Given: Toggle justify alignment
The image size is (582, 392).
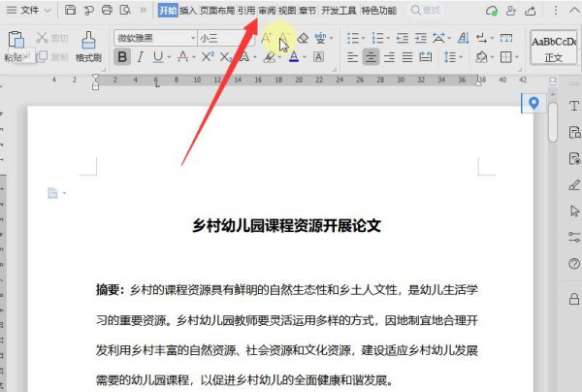Looking at the screenshot, I should click(x=407, y=57).
